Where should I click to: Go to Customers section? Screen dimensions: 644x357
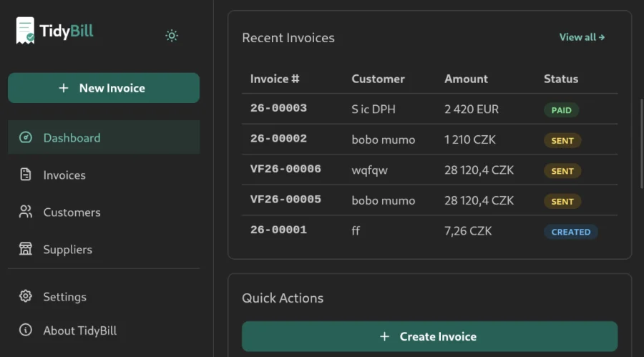(104, 212)
